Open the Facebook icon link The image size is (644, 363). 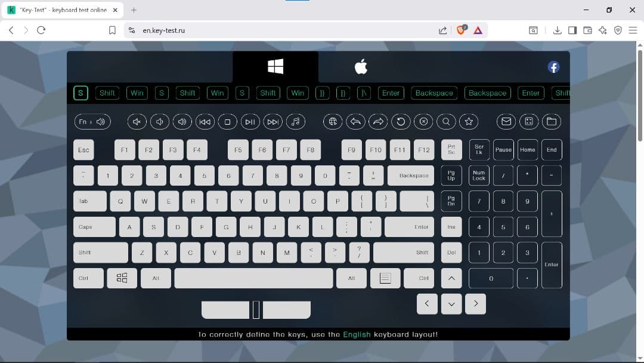(553, 67)
